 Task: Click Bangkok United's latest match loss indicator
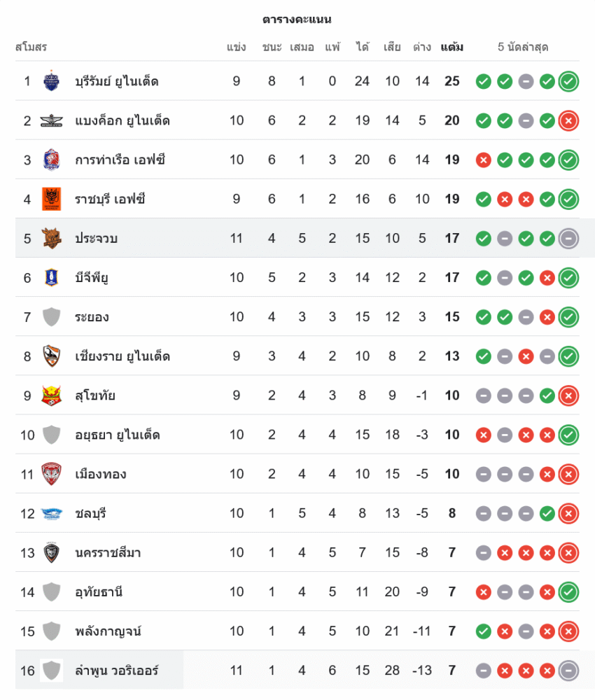(x=568, y=120)
